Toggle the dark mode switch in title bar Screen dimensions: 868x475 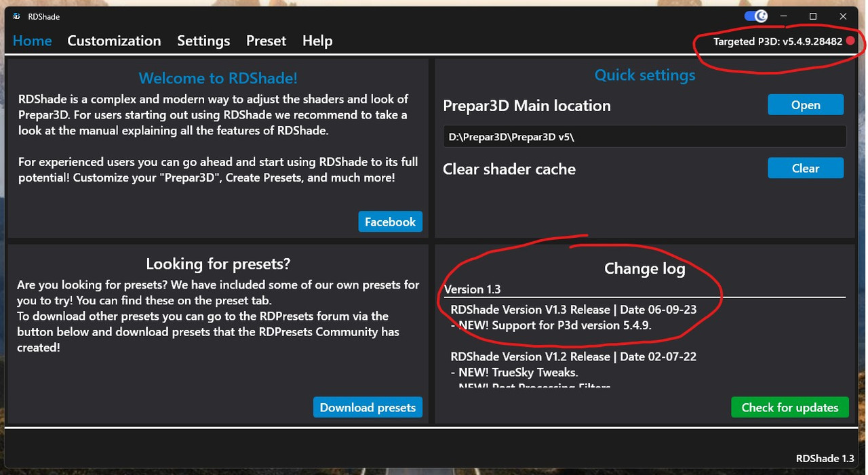tap(755, 16)
